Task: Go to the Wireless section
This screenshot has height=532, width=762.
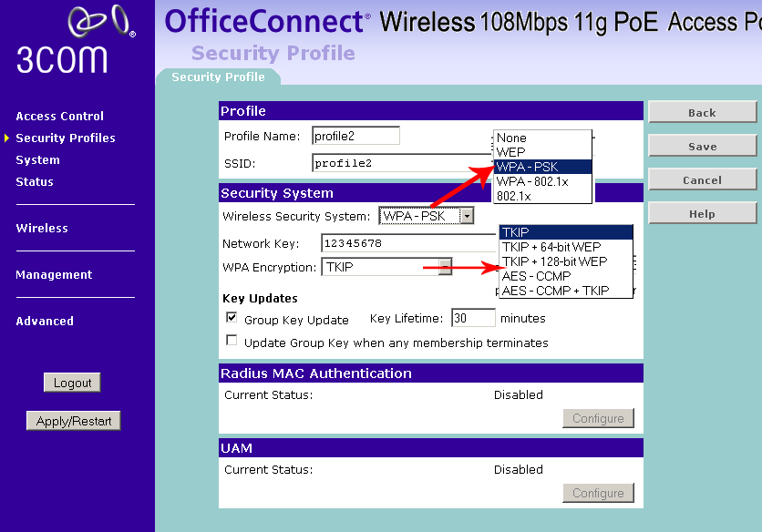Action: (42, 228)
